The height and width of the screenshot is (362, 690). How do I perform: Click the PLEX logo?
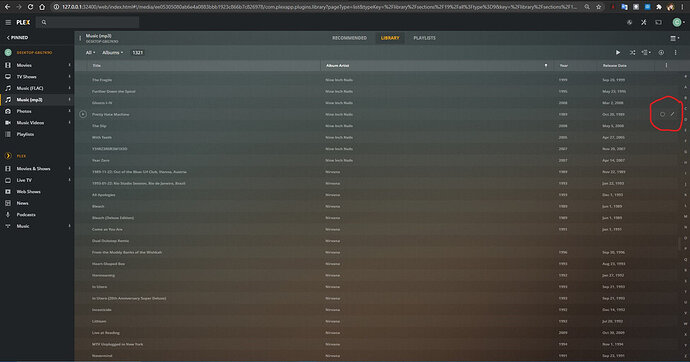[23, 22]
